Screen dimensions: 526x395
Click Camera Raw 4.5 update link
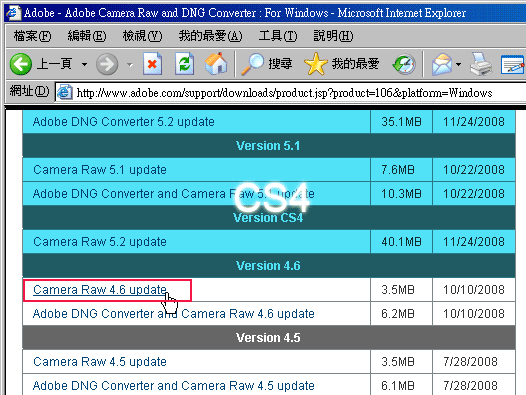pyautogui.click(x=100, y=361)
